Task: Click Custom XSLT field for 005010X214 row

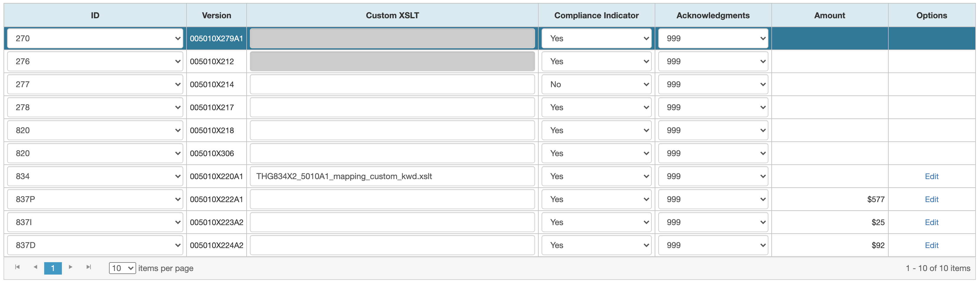Action: [x=392, y=84]
